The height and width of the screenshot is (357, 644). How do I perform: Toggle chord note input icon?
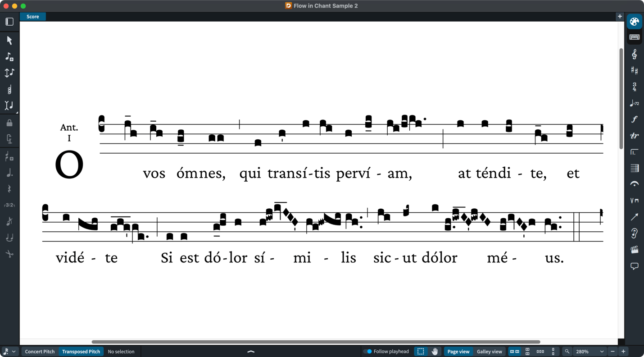(x=9, y=156)
